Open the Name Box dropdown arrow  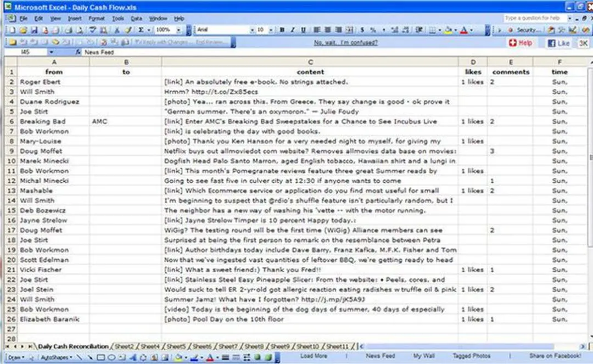click(51, 52)
